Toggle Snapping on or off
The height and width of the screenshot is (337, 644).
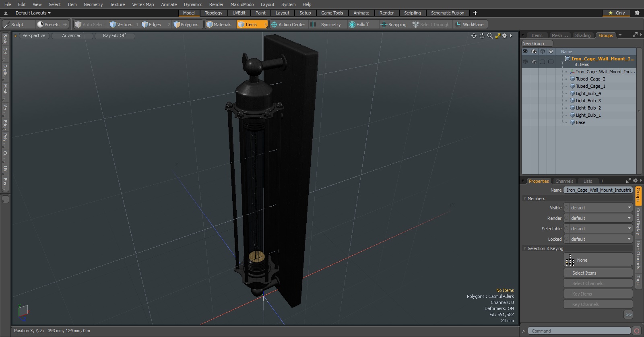(x=394, y=25)
